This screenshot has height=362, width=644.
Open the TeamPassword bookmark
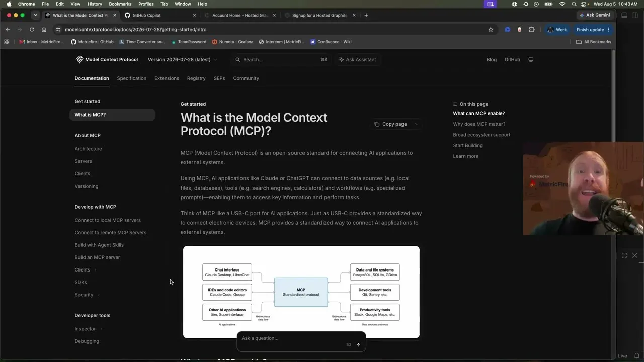point(189,42)
